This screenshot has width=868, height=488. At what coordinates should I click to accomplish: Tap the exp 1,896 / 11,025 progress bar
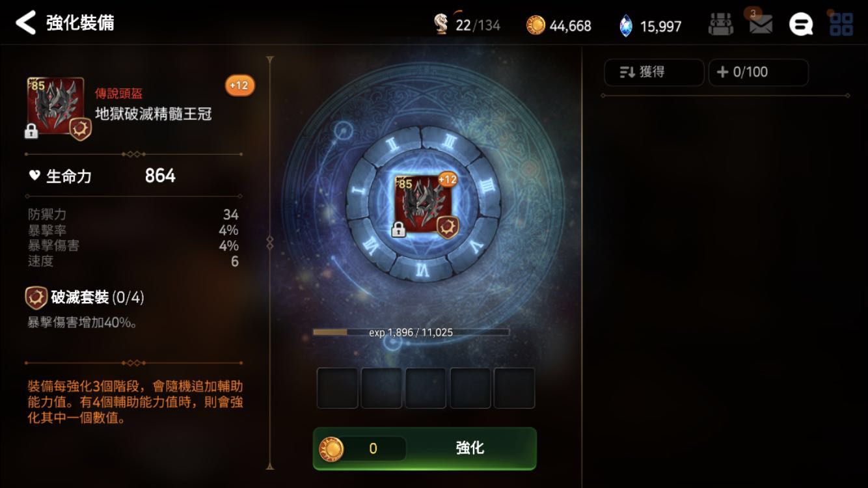point(411,332)
